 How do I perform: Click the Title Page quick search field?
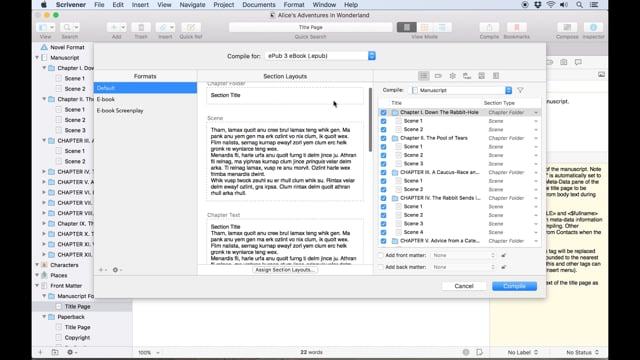311,27
